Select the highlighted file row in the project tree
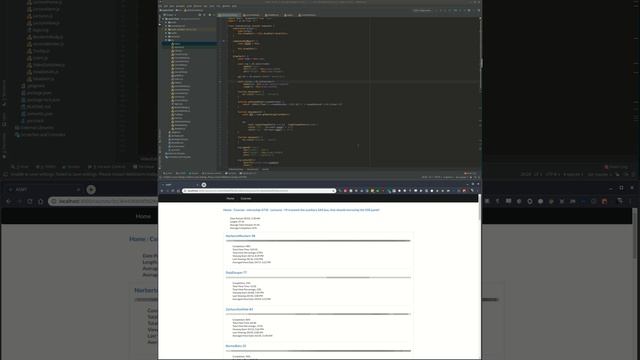Viewport: 640px width, 360px height. 189,44
